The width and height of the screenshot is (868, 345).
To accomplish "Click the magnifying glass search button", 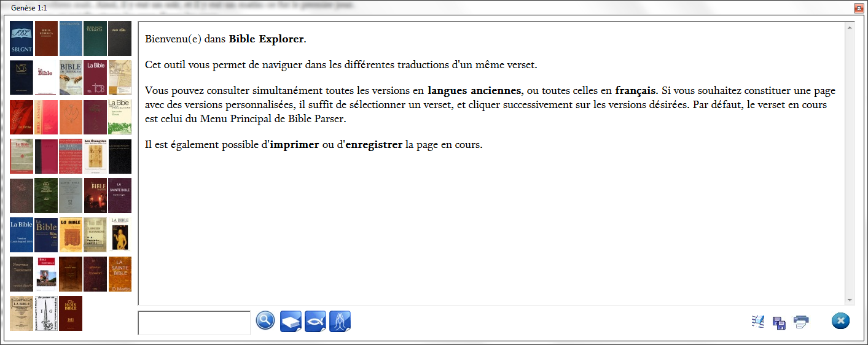I will (265, 320).
